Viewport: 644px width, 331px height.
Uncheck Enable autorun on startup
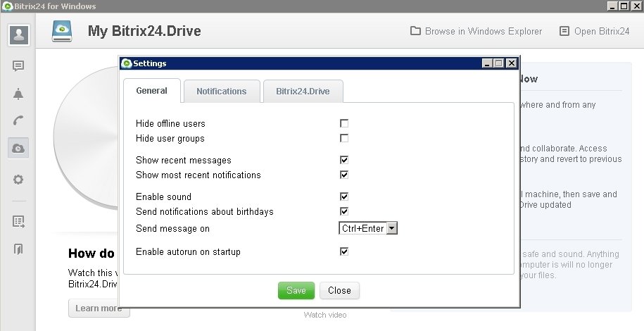click(x=344, y=251)
